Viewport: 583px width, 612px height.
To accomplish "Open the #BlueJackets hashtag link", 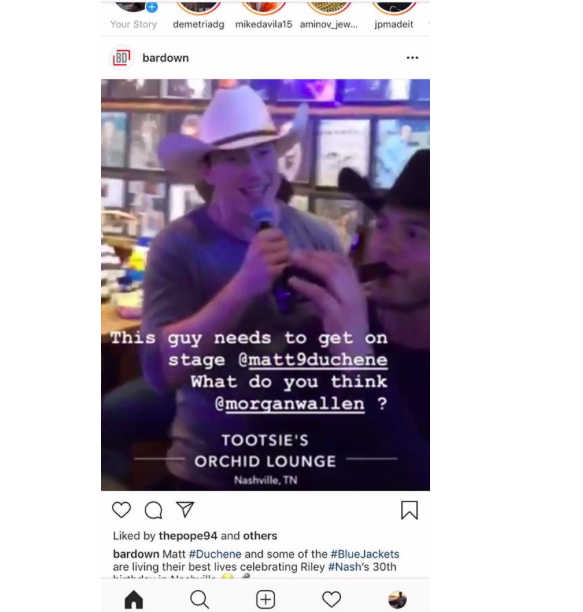I will pyautogui.click(x=365, y=554).
